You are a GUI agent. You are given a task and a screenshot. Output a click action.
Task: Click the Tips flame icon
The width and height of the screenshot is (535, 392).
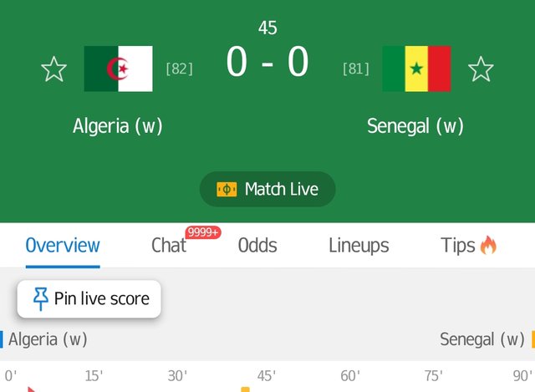click(488, 245)
